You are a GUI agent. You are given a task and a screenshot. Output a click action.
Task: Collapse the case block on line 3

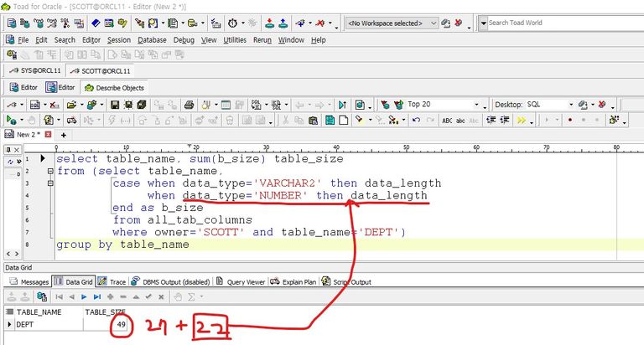tap(50, 183)
